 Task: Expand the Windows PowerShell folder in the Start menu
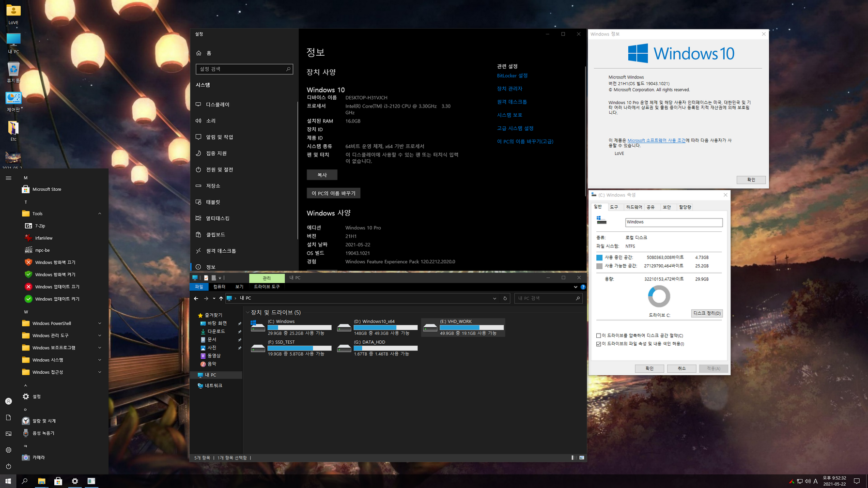pos(100,323)
